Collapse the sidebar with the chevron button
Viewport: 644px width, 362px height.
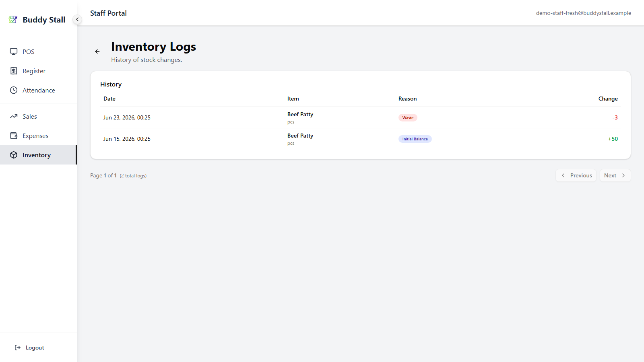77,19
